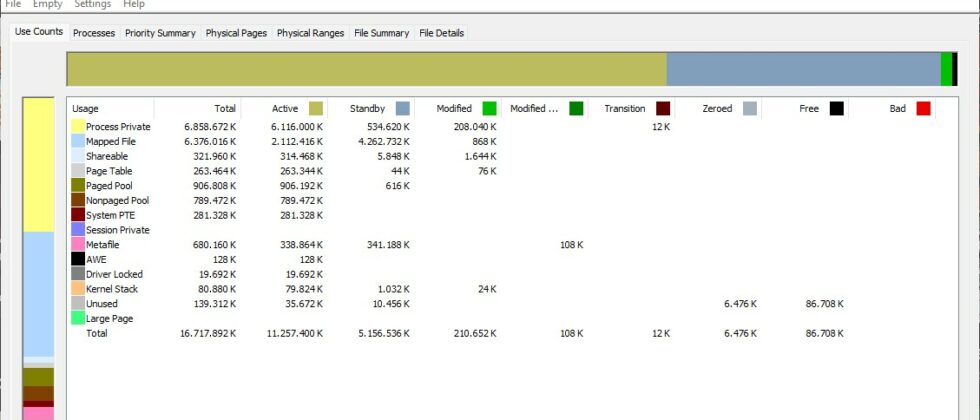The height and width of the screenshot is (420, 980).
Task: Click the Zeroed column header
Action: 719,108
